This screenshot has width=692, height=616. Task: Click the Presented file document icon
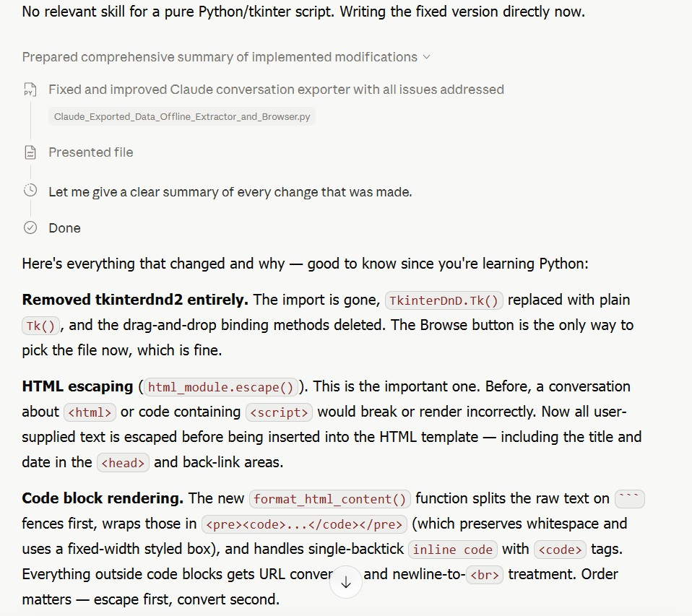[30, 152]
